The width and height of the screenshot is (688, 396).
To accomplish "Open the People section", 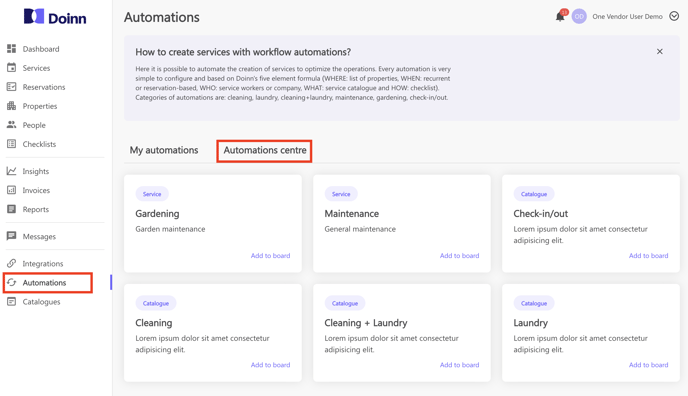I will pyautogui.click(x=34, y=125).
